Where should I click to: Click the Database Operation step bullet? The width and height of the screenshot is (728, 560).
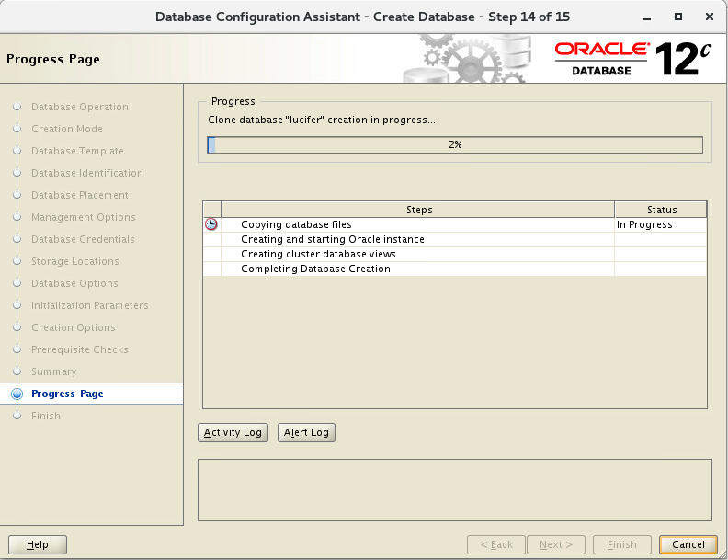(x=17, y=107)
